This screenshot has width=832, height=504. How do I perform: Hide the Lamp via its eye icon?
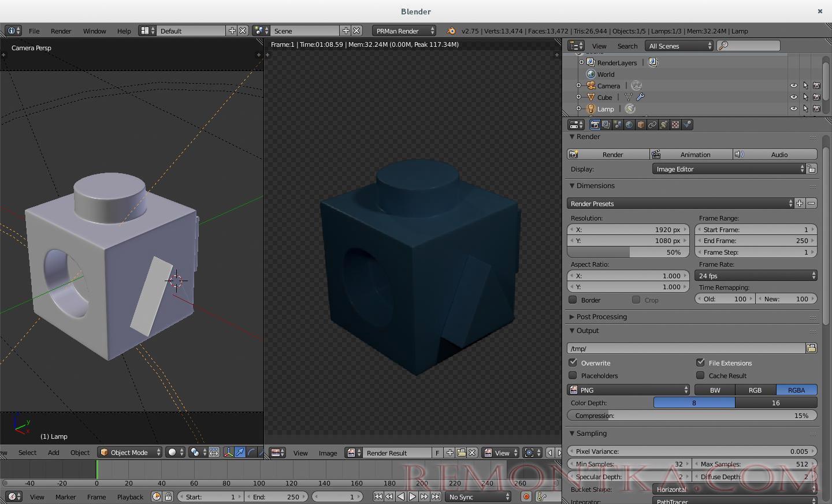(794, 109)
